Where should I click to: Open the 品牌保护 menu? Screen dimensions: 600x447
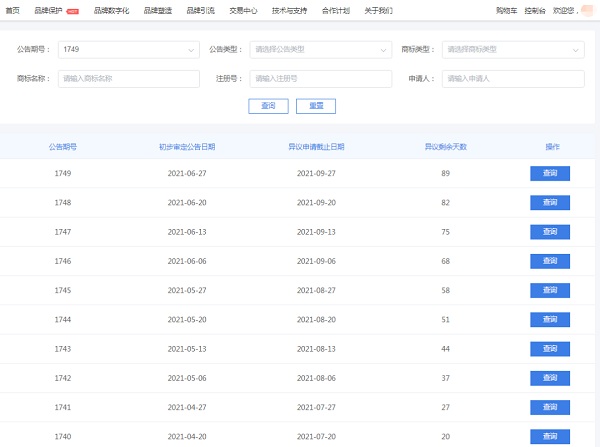[48, 11]
